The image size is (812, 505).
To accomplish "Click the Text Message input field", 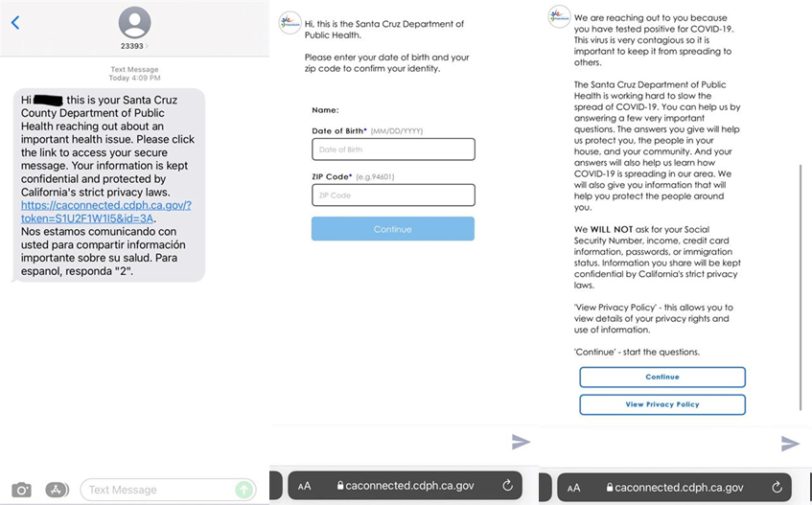I will click(x=168, y=490).
